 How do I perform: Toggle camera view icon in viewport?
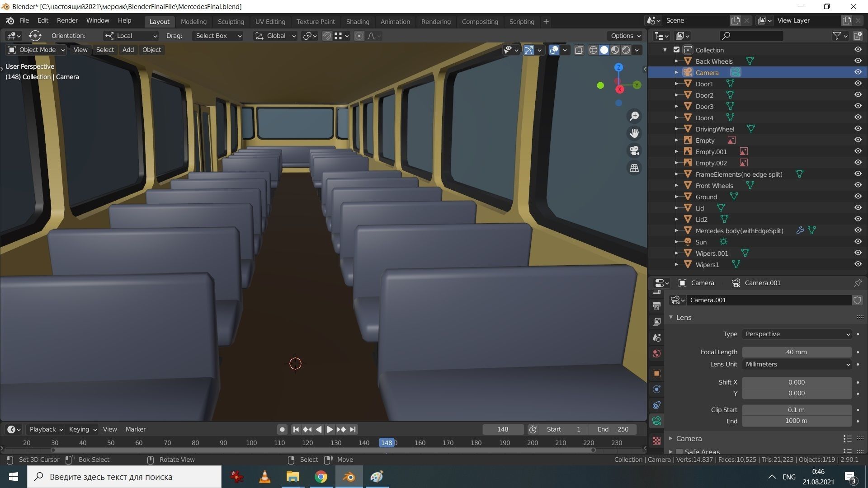[x=634, y=150]
